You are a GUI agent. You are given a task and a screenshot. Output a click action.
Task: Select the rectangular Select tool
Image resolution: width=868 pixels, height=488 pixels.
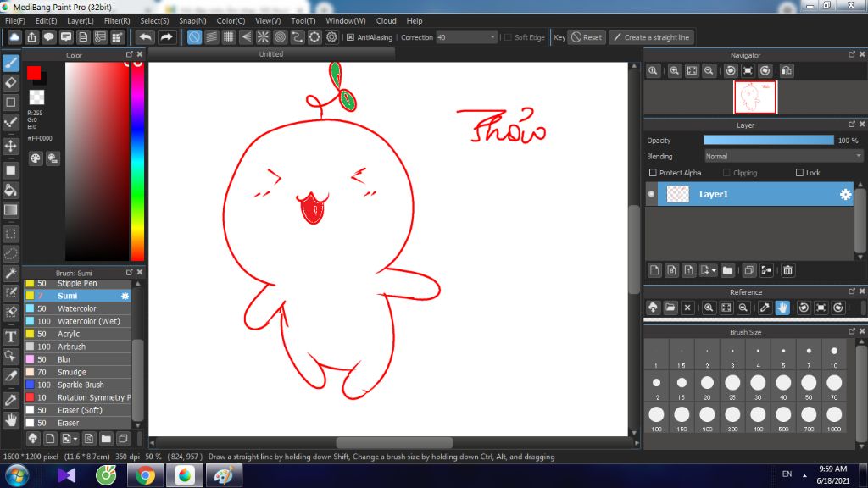[10, 234]
